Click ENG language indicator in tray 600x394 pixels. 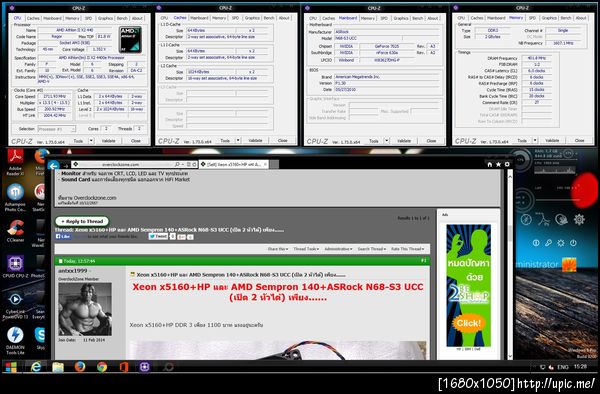563,367
